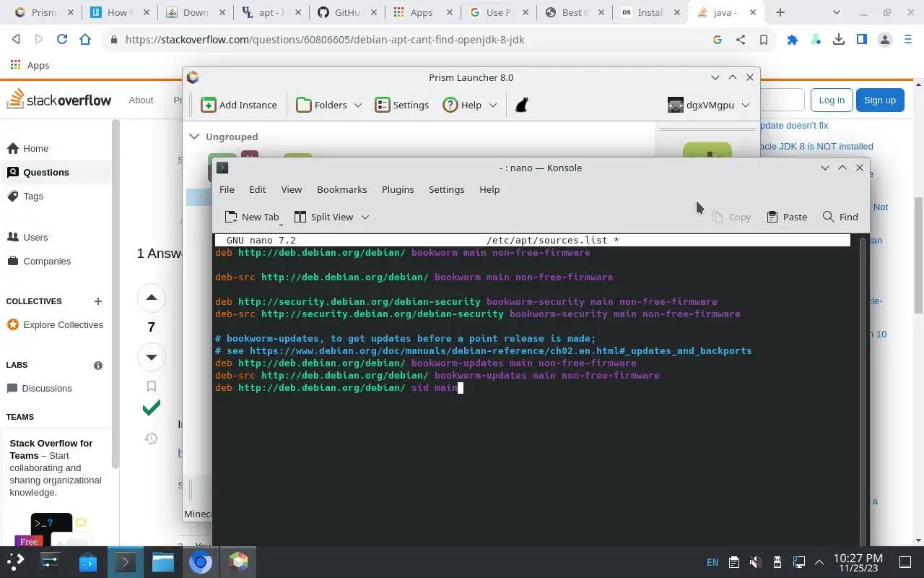Open a new browser tab
This screenshot has width=924, height=578.
click(780, 12)
